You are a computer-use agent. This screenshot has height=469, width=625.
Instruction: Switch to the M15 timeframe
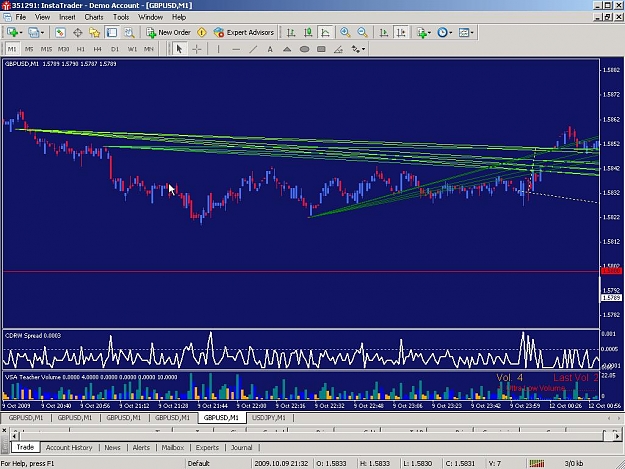46,49
